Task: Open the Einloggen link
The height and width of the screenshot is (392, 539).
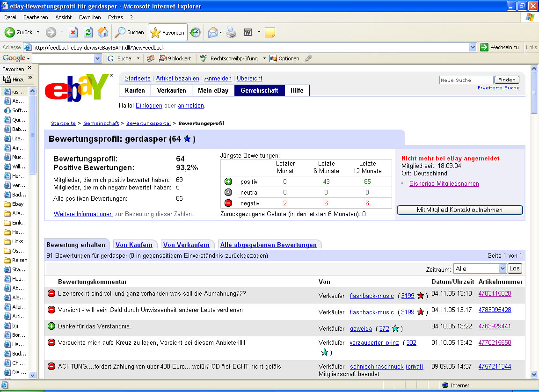Action: (149, 105)
